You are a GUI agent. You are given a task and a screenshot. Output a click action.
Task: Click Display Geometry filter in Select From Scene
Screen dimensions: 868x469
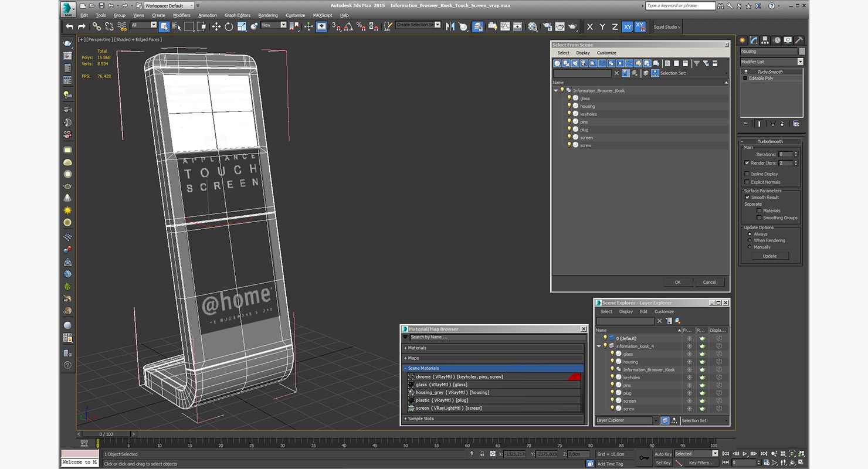tap(557, 63)
